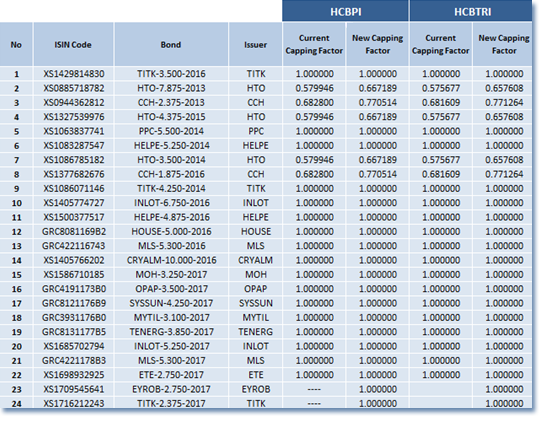The image size is (543, 421).
Task: Select bond MOH-3.250-2017
Action: pyautogui.click(x=171, y=275)
